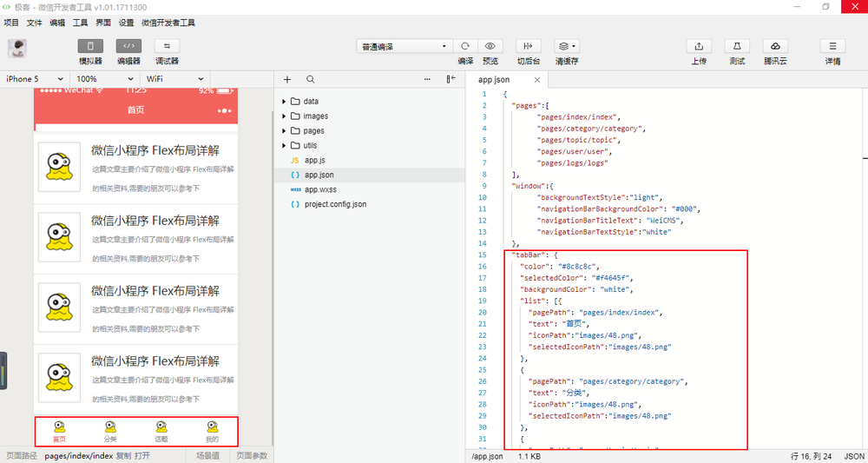
Task: Open the 详情 details hamburger icon
Action: pyautogui.click(x=832, y=46)
